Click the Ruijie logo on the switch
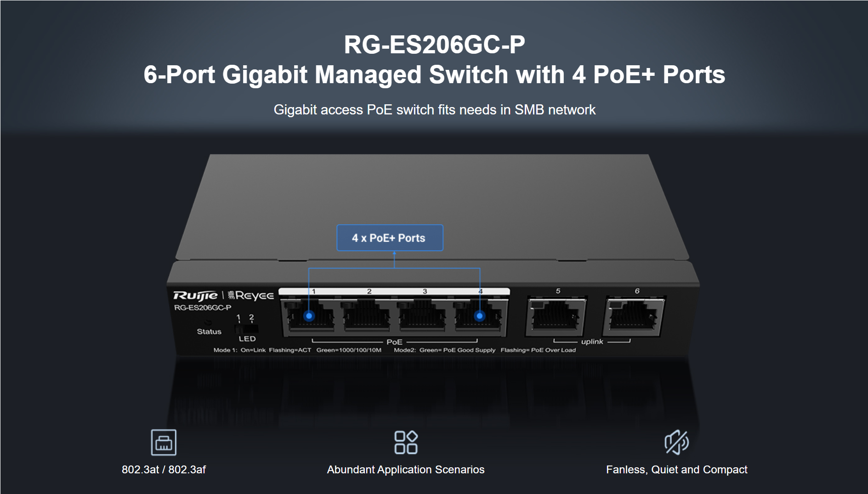 coord(195,295)
